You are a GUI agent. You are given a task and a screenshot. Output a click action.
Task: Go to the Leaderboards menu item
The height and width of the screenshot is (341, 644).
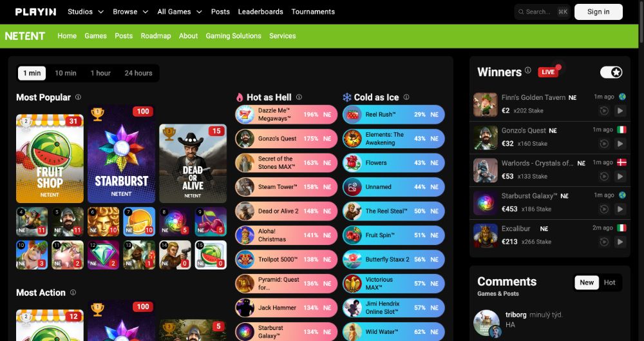[x=260, y=12]
